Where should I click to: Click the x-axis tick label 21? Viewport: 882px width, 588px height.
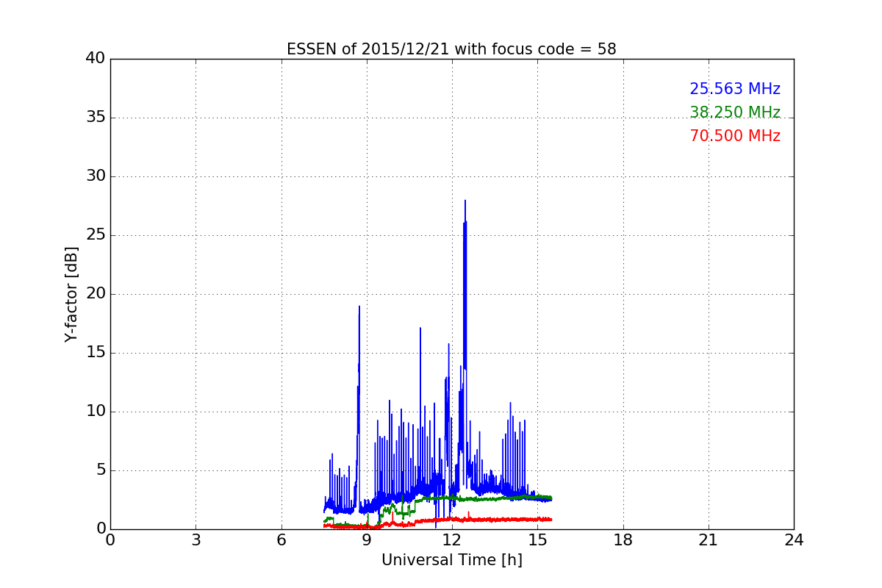click(709, 540)
